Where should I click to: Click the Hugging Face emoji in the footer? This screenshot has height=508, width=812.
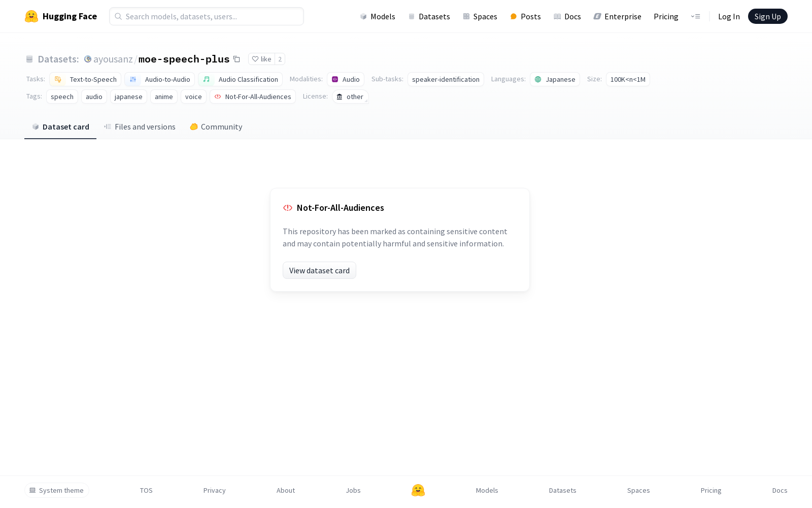418,490
